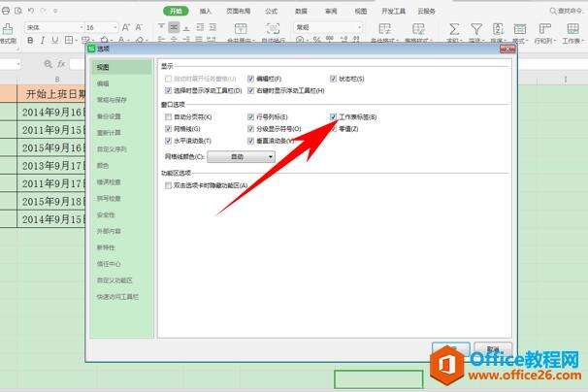
Task: Click the font color icon in ribbon
Action: (x=121, y=40)
